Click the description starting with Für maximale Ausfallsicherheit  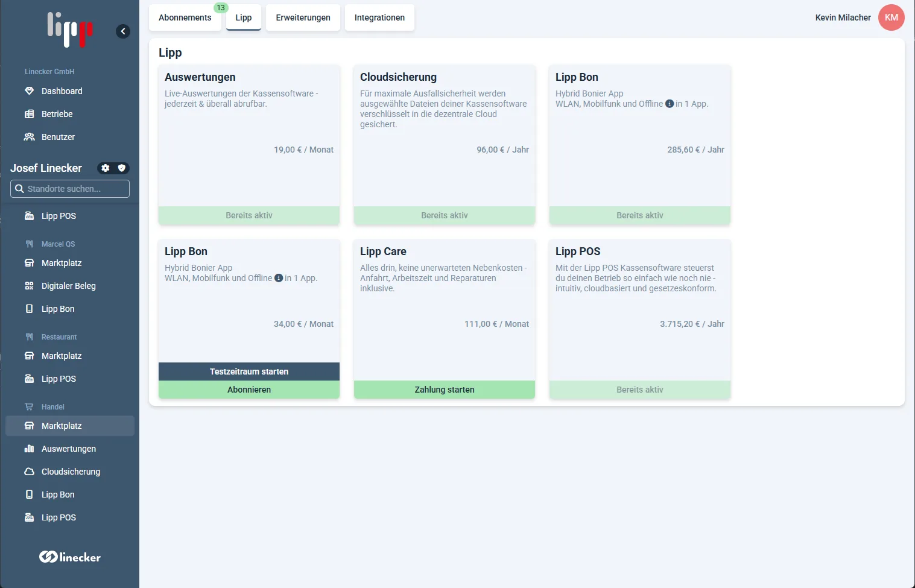(x=443, y=109)
